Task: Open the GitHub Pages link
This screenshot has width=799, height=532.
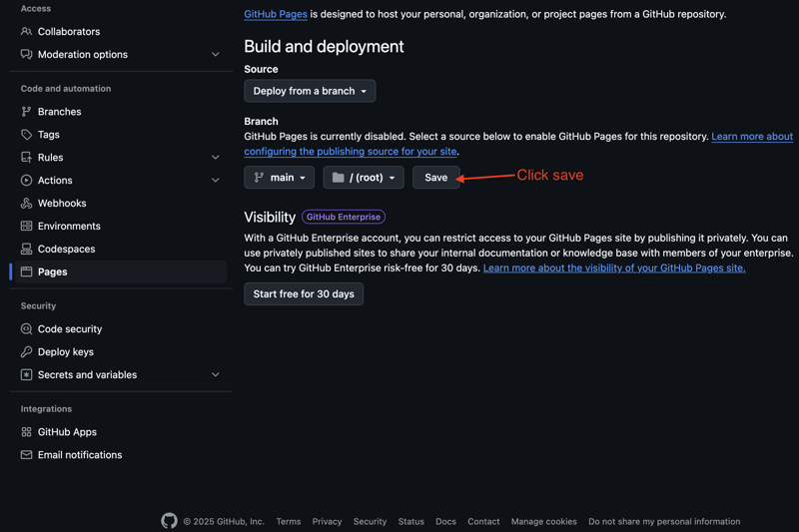Action: [276, 14]
